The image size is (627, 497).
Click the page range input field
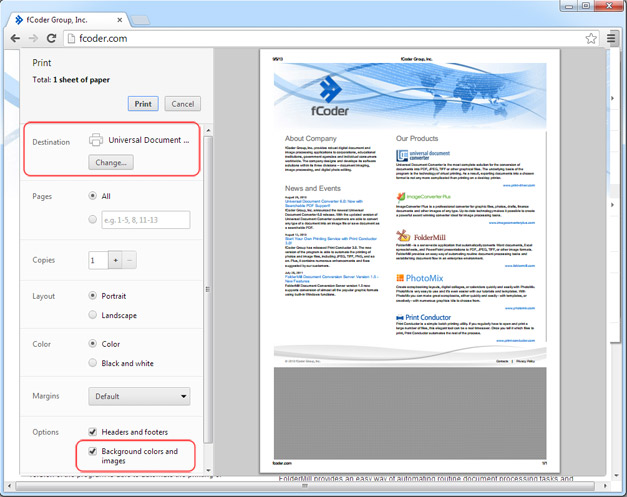point(146,220)
